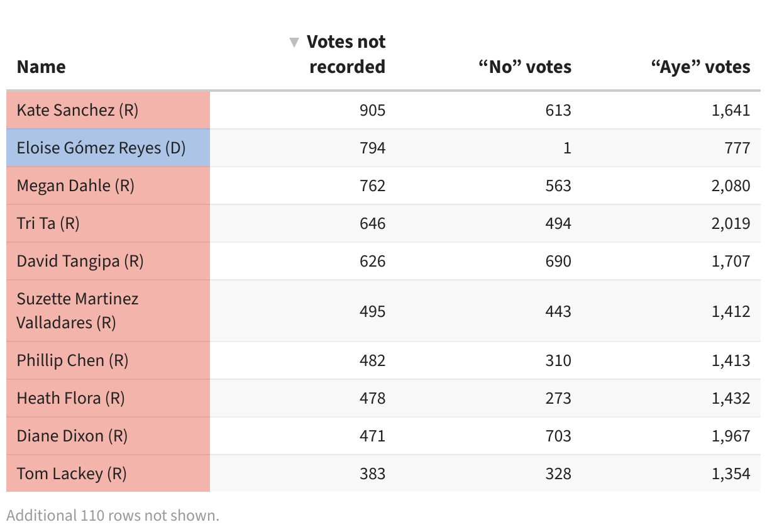Sort by the Name column header

click(x=41, y=67)
